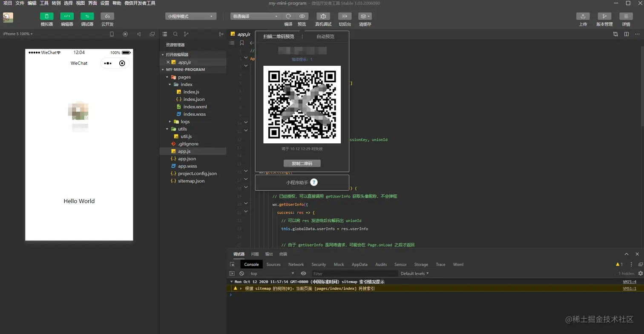
Task: Close app.js in open editors list
Action: tap(168, 62)
